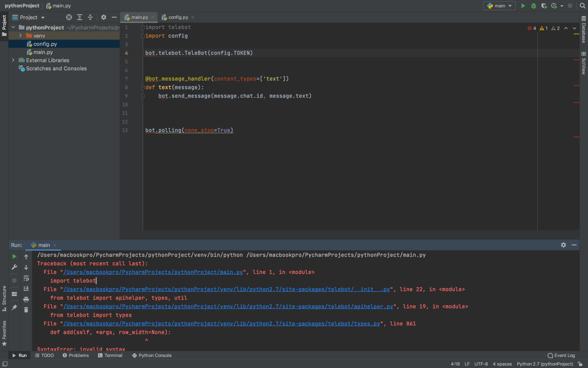Change 4 spaces indent setting
This screenshot has width=588, height=368.
tap(502, 364)
